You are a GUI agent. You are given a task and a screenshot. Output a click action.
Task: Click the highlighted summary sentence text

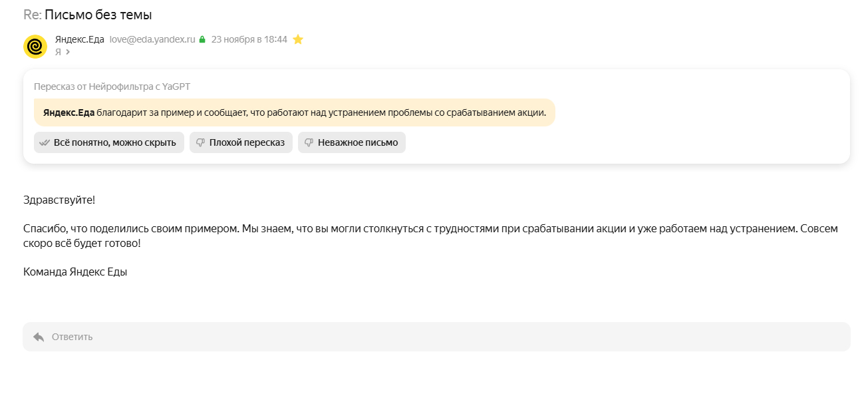pos(321,112)
